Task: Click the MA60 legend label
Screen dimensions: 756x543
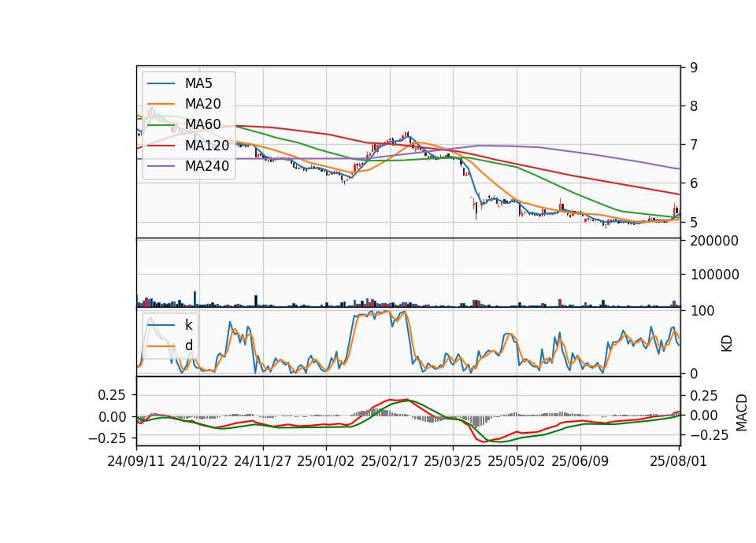Action: pos(202,125)
